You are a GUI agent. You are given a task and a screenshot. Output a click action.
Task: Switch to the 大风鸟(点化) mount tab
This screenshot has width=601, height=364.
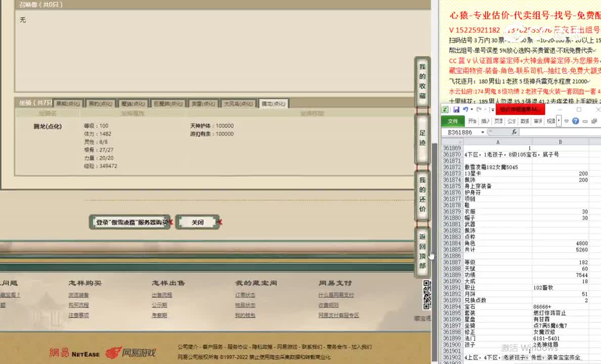click(238, 104)
